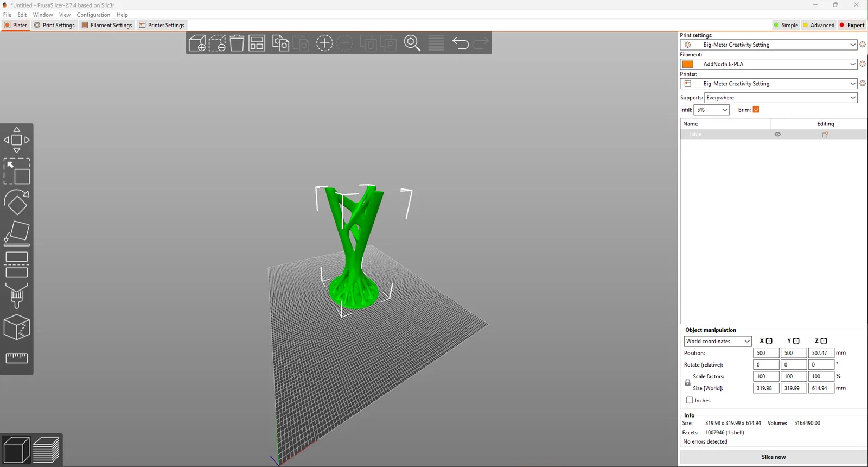
Task: Toggle the Brim checkbox
Action: tap(756, 110)
